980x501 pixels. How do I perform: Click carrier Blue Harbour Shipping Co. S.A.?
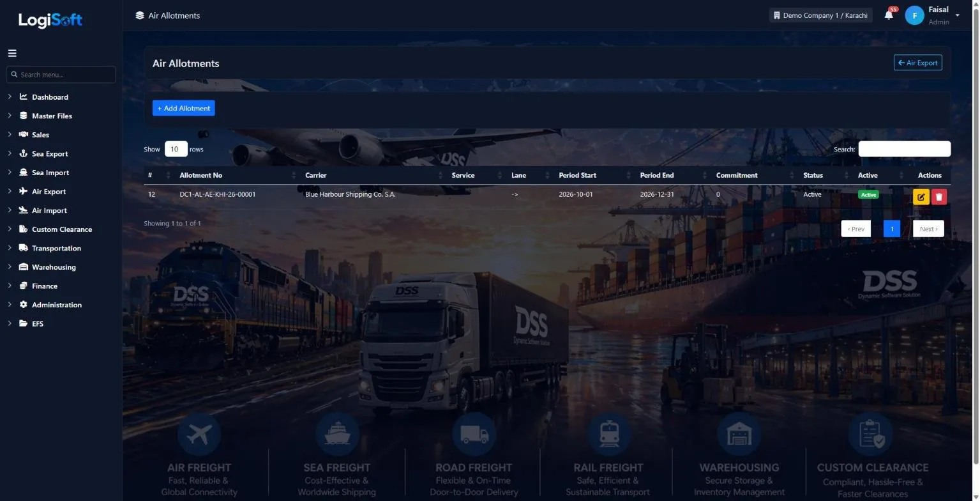(x=351, y=194)
